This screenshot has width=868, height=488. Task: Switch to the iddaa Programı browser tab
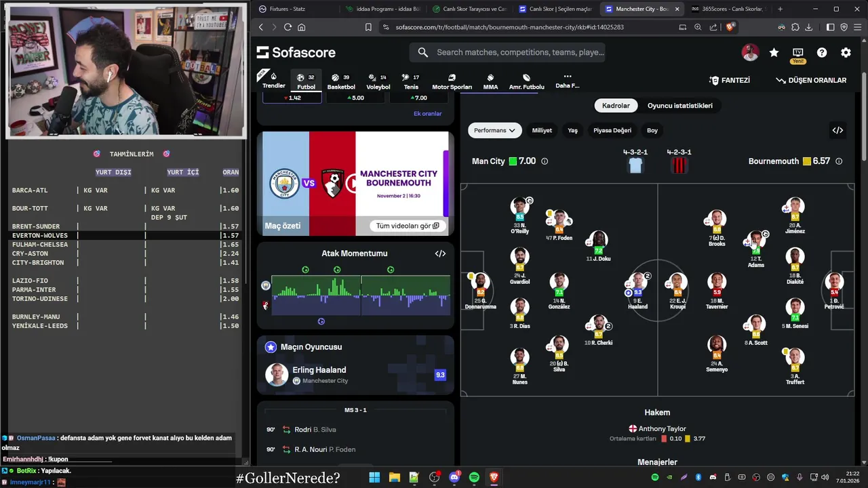(383, 9)
